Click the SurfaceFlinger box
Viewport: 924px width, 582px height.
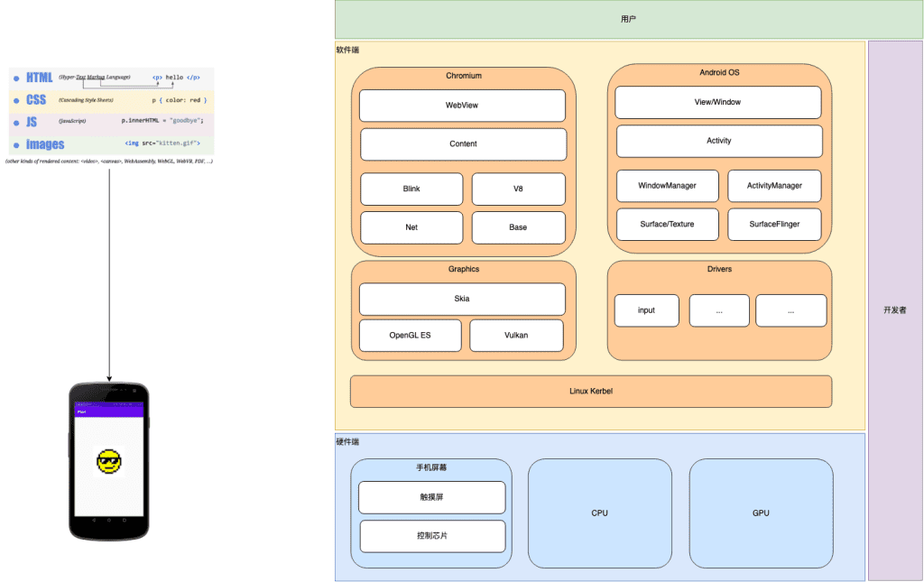(x=774, y=224)
